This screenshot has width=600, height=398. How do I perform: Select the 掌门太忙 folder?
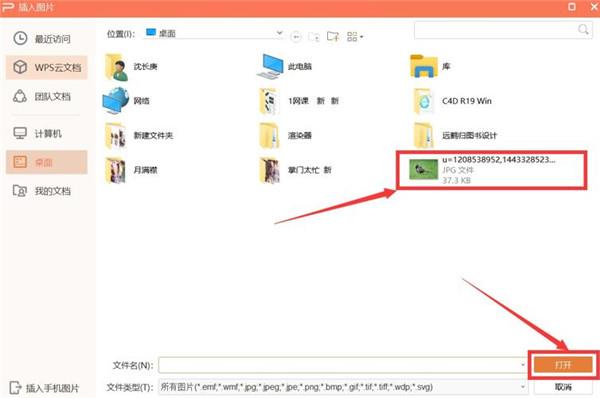(295, 170)
